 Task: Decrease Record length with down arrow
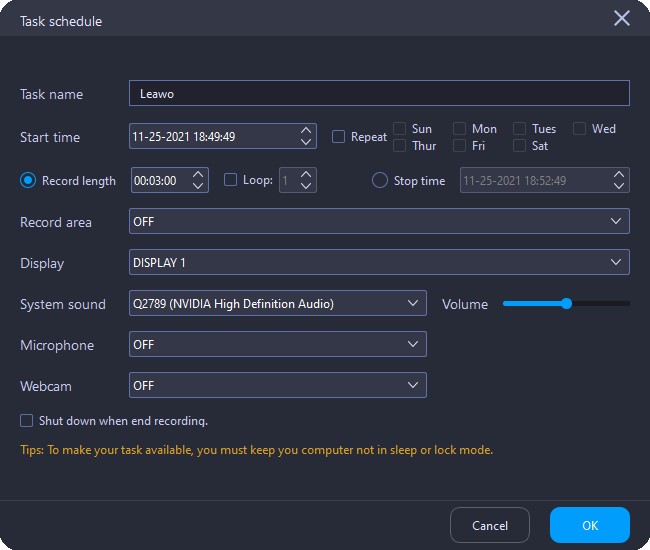point(198,186)
